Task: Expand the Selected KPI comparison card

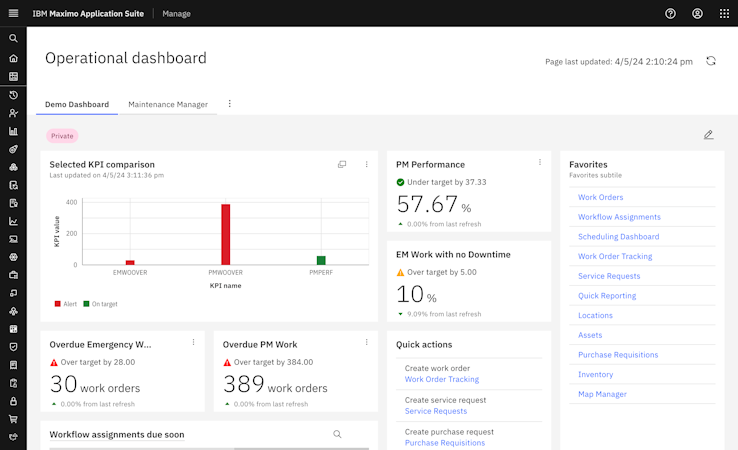Action: [x=342, y=164]
